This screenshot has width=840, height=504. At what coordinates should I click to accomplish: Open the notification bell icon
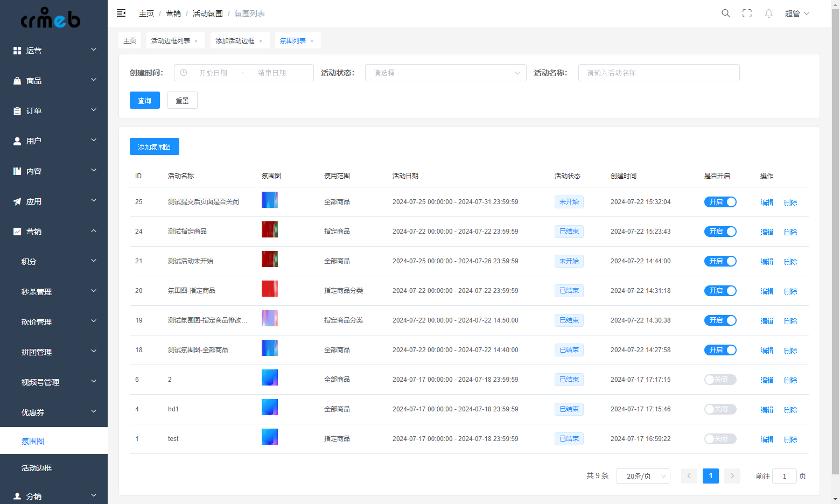click(x=769, y=13)
